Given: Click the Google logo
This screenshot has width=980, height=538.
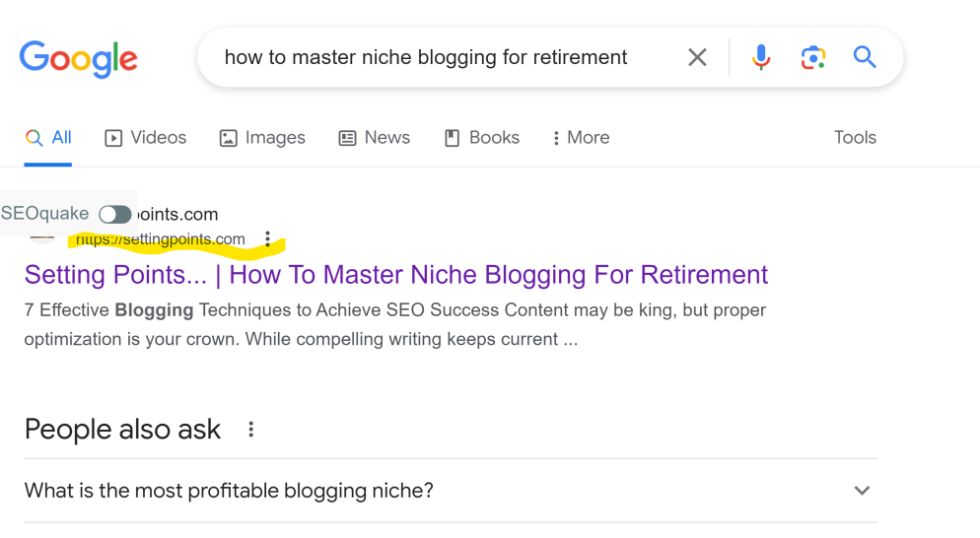Looking at the screenshot, I should point(78,58).
